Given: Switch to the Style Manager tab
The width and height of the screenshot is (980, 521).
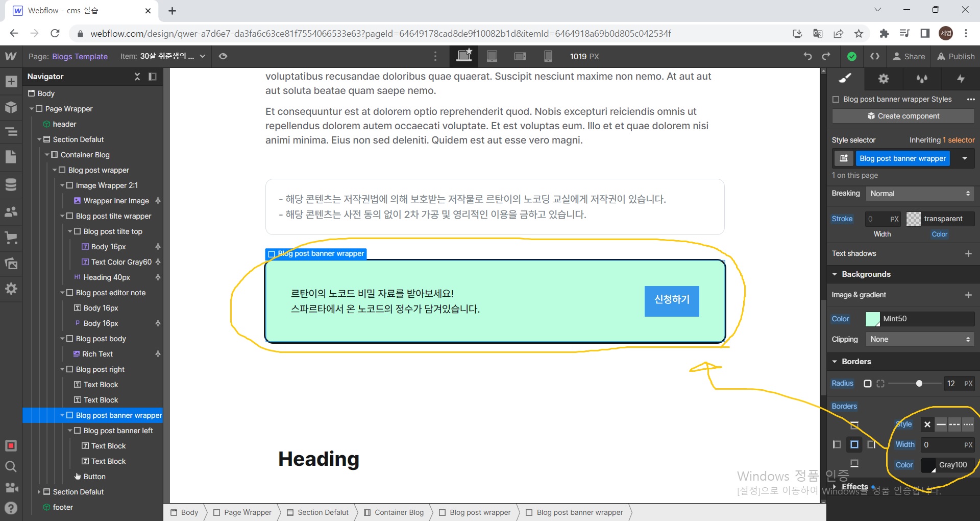Looking at the screenshot, I should pyautogui.click(x=922, y=79).
